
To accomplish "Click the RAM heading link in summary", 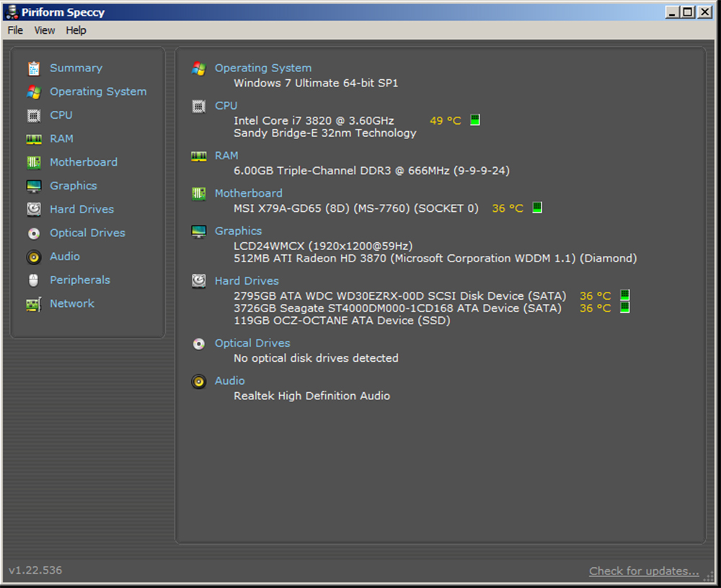I will click(x=226, y=156).
